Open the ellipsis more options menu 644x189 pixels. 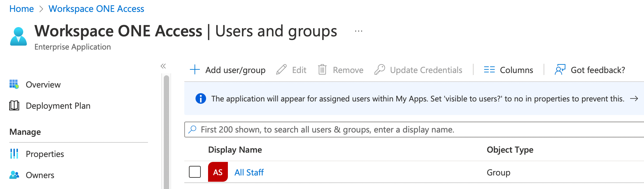coord(359,31)
